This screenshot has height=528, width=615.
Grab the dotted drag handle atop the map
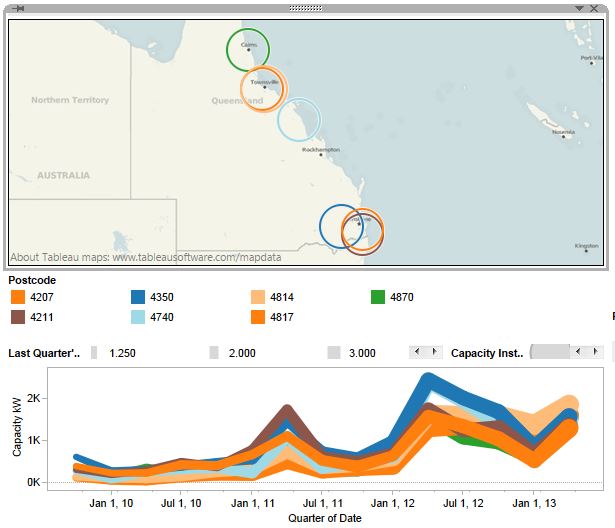coord(306,8)
